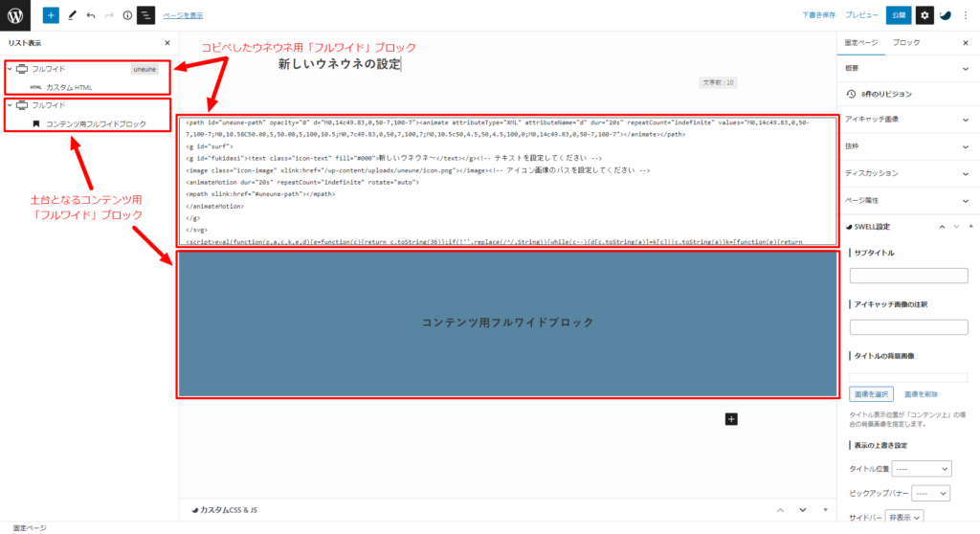The width and height of the screenshot is (980, 534).
Task: Switch to the 固定ページ tab
Action: 861,42
